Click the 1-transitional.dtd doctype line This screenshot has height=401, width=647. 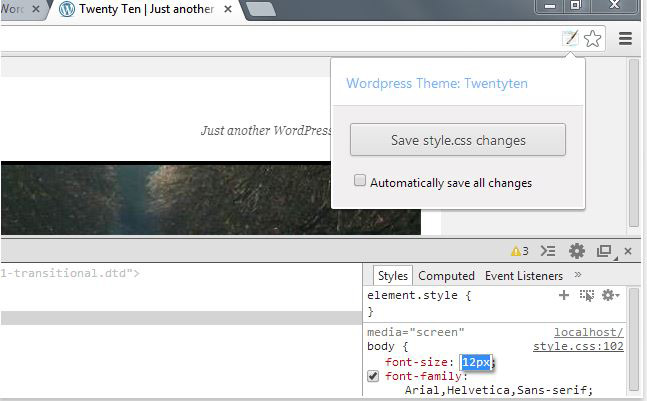point(70,273)
